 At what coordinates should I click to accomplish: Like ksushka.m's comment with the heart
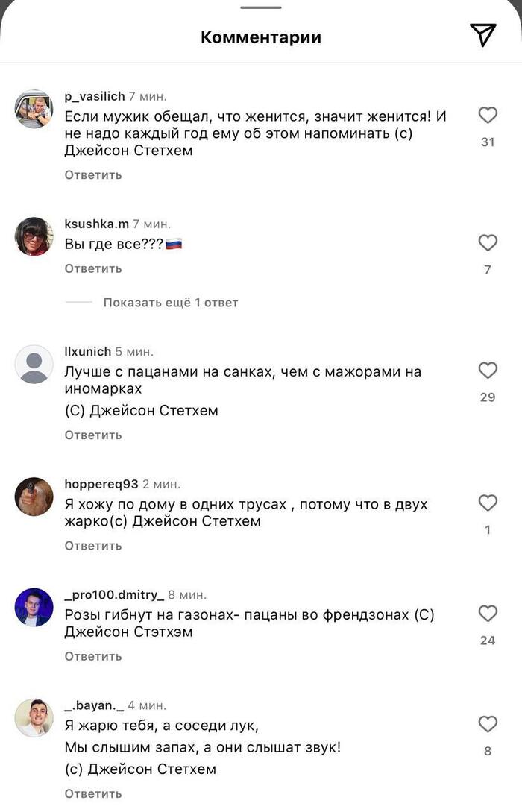pyautogui.click(x=488, y=243)
